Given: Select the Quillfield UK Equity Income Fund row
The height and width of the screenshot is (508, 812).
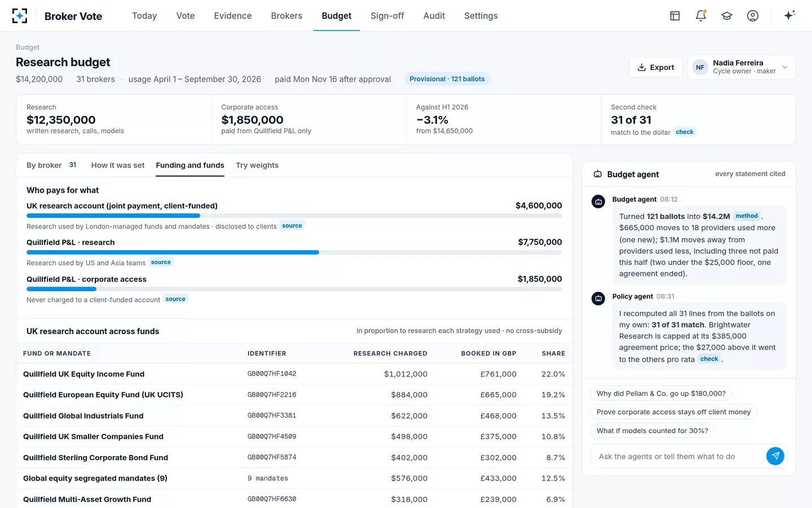Looking at the screenshot, I should coord(294,374).
